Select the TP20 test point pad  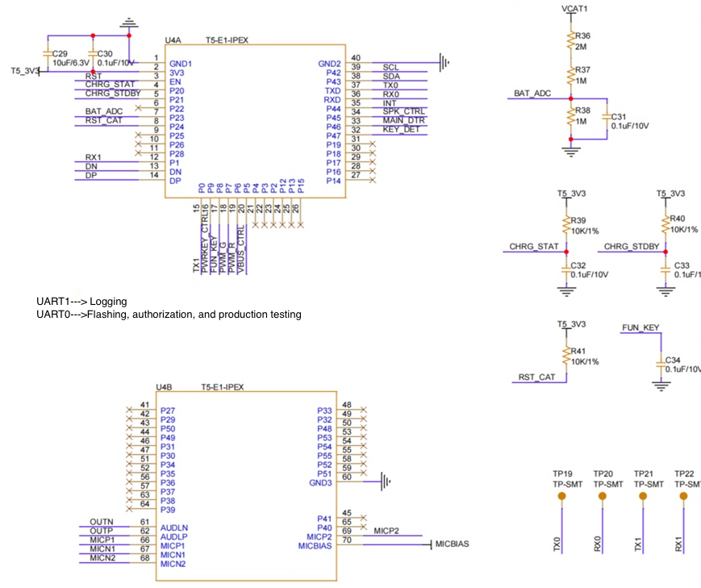(602, 498)
